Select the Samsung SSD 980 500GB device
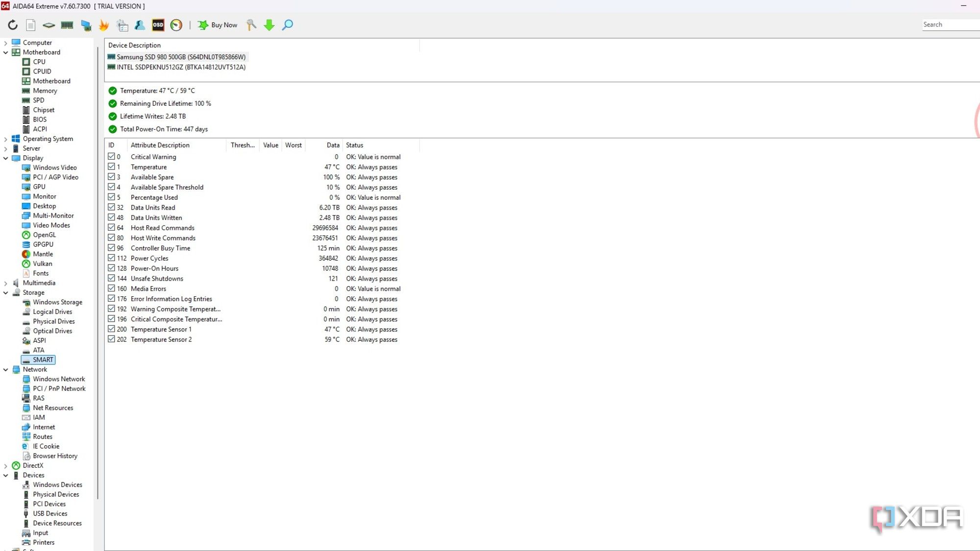 coord(177,57)
